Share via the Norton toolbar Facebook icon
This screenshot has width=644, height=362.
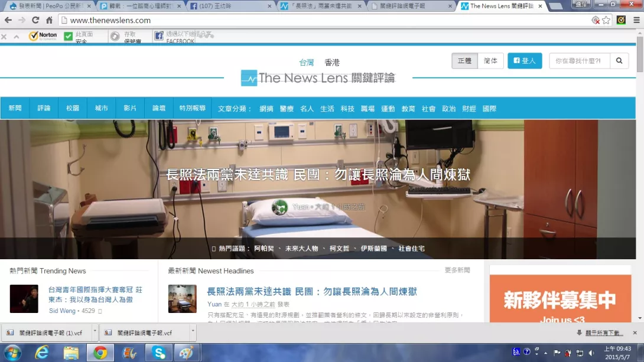158,36
